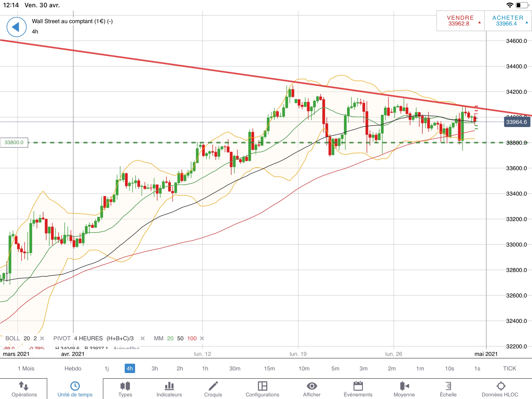
Task: Switch timeframe to 1h
Action: [x=205, y=369]
